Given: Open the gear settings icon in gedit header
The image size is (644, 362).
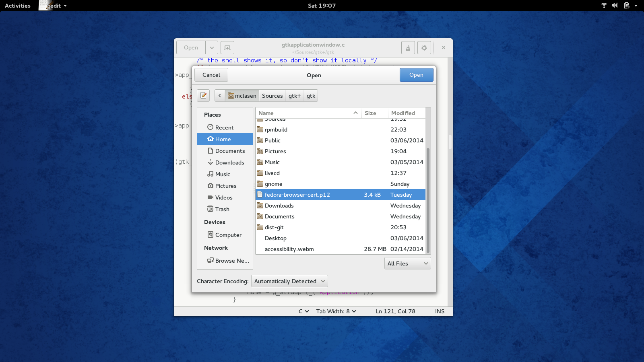Looking at the screenshot, I should click(x=424, y=47).
